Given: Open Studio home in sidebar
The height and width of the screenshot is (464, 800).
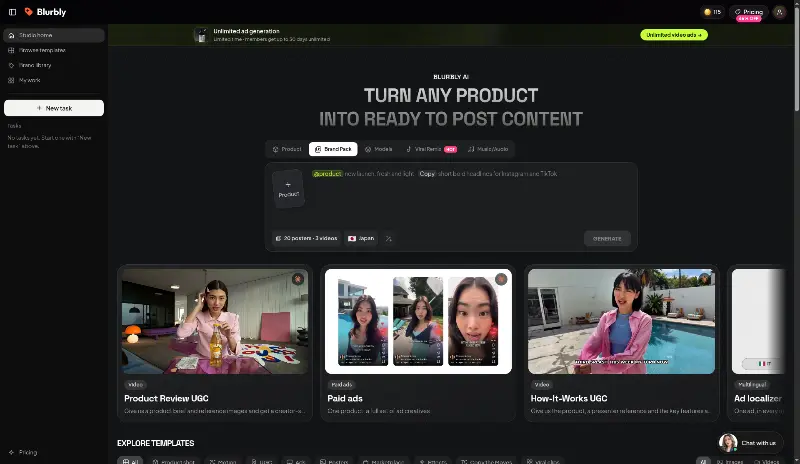Looking at the screenshot, I should pos(54,35).
